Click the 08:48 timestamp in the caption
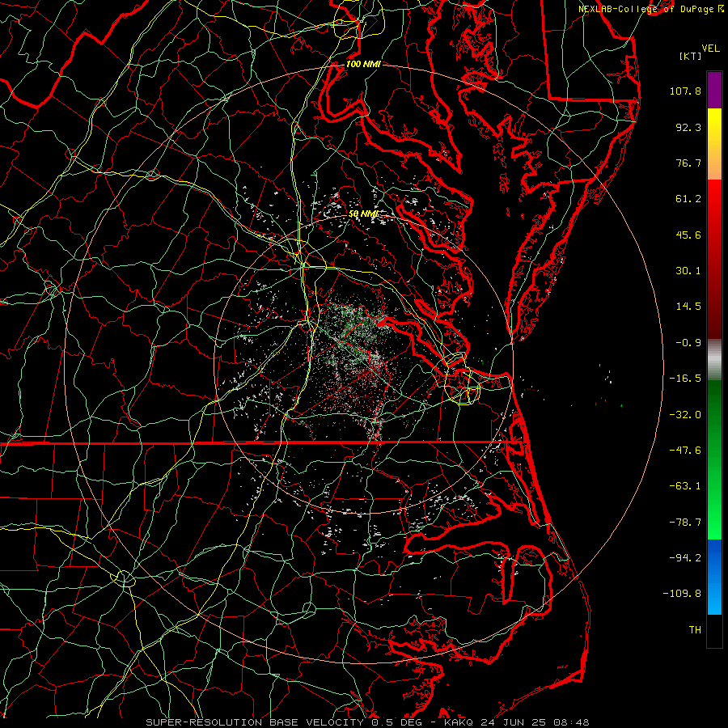Image resolution: width=728 pixels, height=728 pixels. (x=573, y=722)
